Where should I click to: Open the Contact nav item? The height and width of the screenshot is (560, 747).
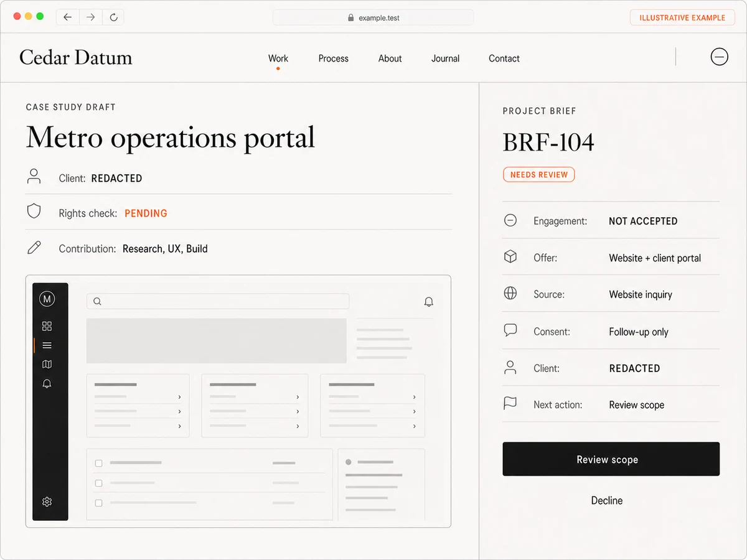point(504,58)
